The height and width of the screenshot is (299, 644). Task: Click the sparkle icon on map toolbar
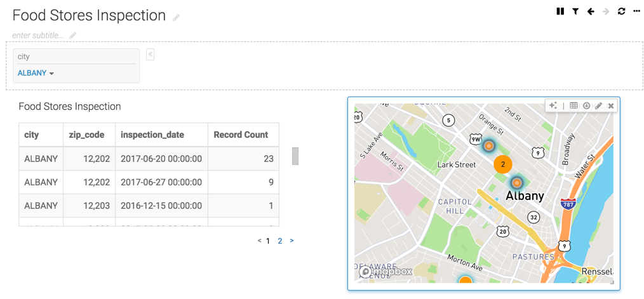[x=553, y=106]
